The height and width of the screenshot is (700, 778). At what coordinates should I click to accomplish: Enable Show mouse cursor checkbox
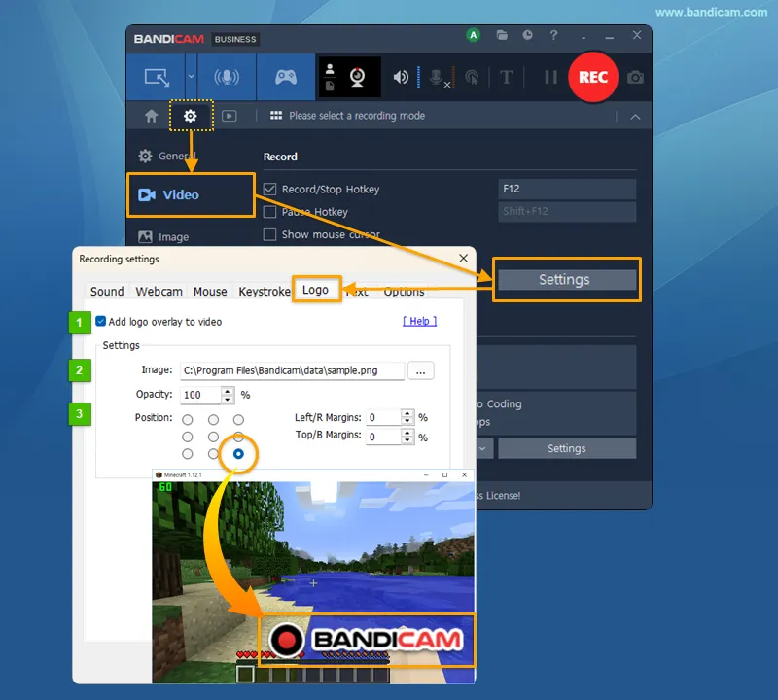(x=269, y=234)
